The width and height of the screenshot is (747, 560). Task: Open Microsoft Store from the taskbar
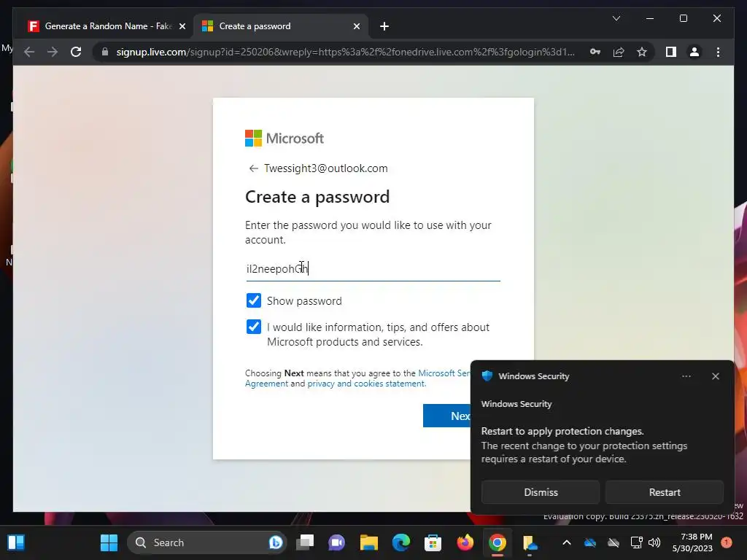coord(433,542)
